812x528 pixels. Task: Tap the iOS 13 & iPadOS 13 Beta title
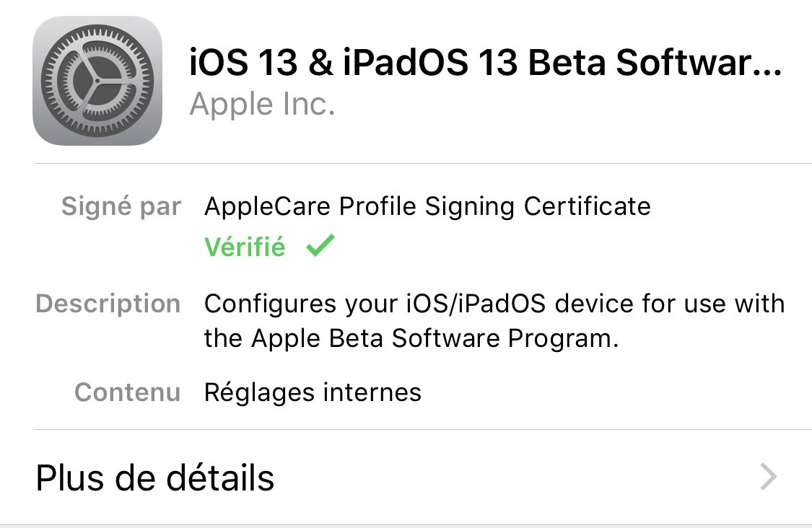485,63
